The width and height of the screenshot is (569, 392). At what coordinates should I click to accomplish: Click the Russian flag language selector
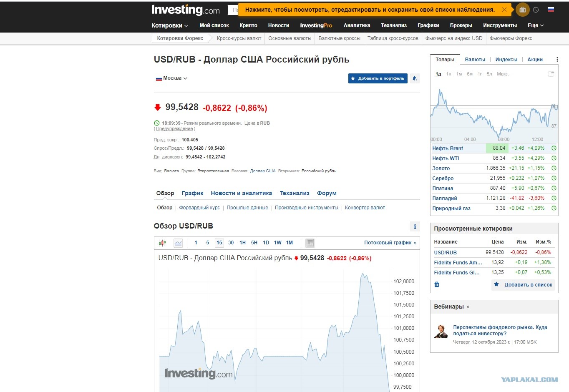pos(551,9)
